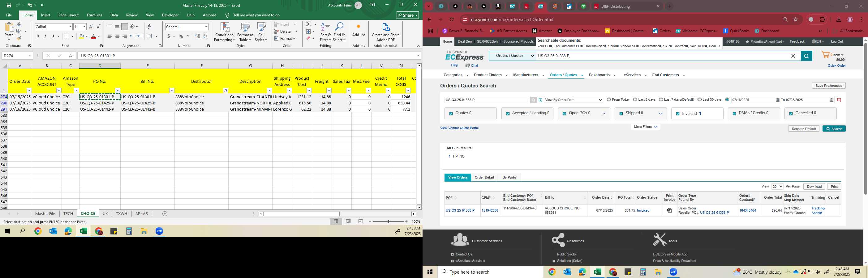Toggle the Open POs 0 checkbox
The width and height of the screenshot is (868, 278).
(564, 114)
